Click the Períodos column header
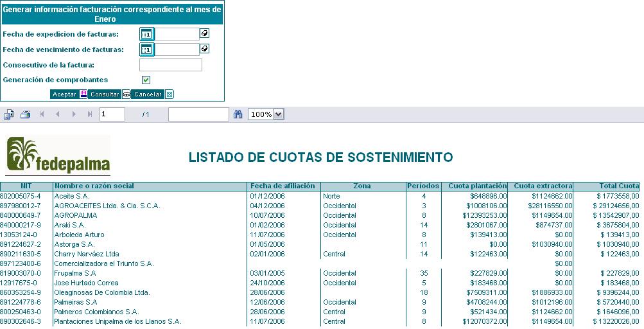Image resolution: width=644 pixels, height=329 pixels. [423, 186]
